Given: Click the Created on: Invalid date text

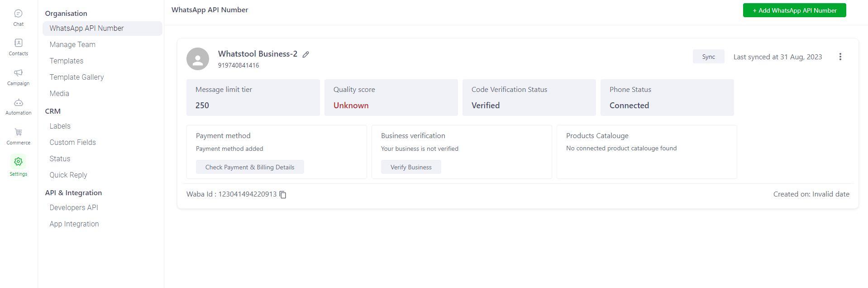Looking at the screenshot, I should tap(811, 194).
